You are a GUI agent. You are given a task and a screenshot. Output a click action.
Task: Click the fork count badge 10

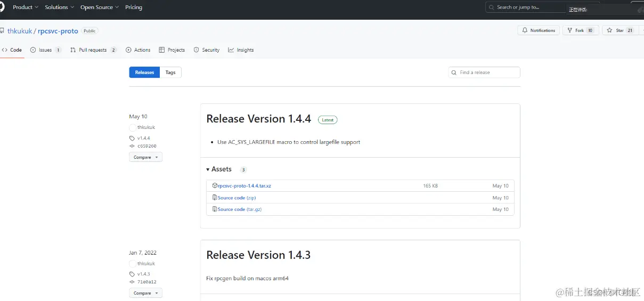590,30
